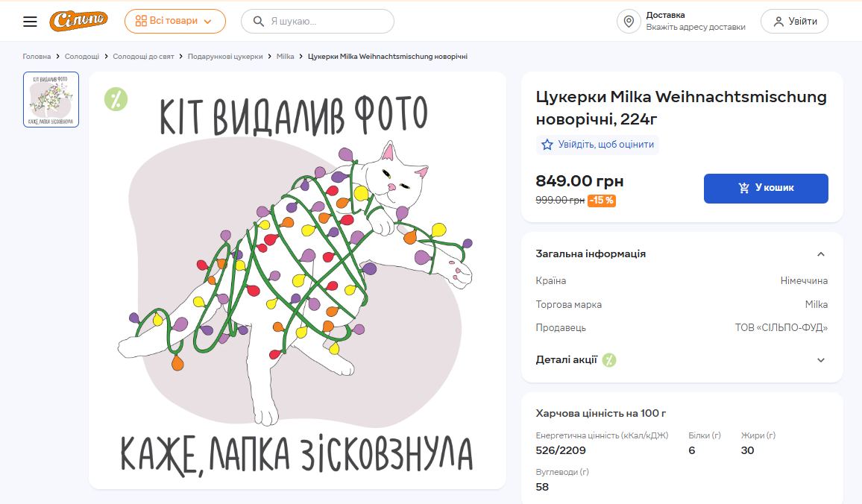The height and width of the screenshot is (504, 862).
Task: Click the -15 % discount badge
Action: coord(601,201)
